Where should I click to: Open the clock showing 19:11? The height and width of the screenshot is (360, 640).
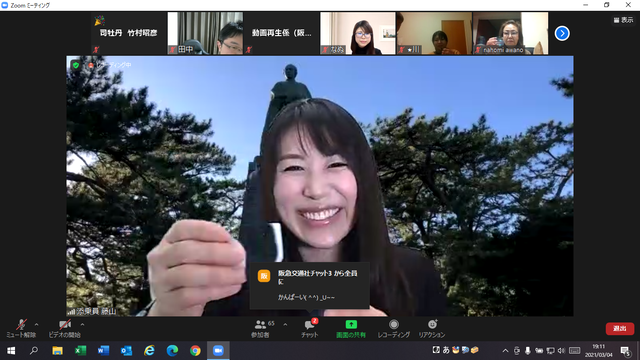point(599,351)
